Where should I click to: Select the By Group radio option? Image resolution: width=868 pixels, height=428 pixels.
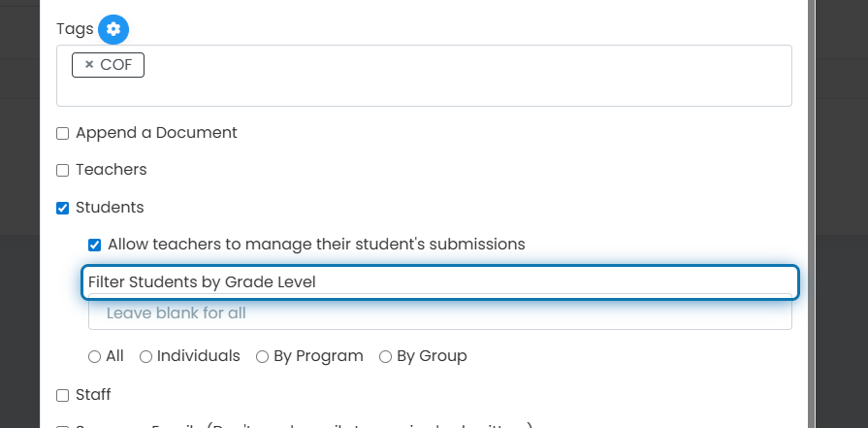click(385, 357)
